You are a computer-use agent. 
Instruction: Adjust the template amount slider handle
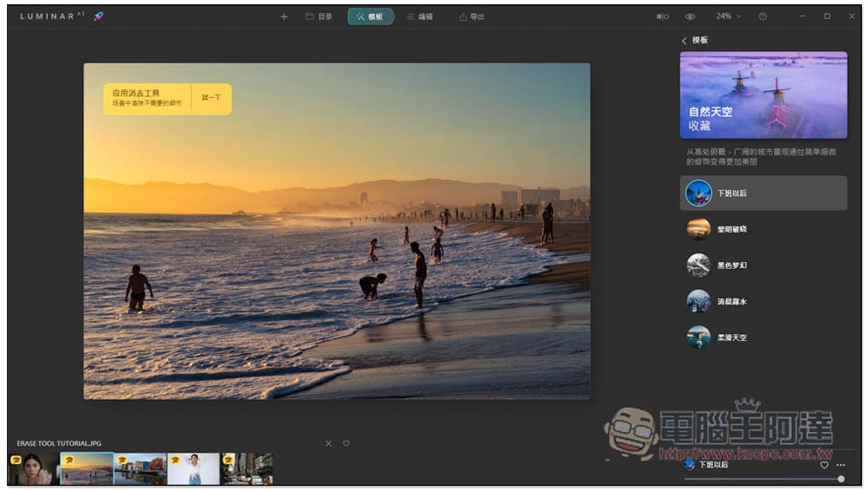click(x=841, y=480)
